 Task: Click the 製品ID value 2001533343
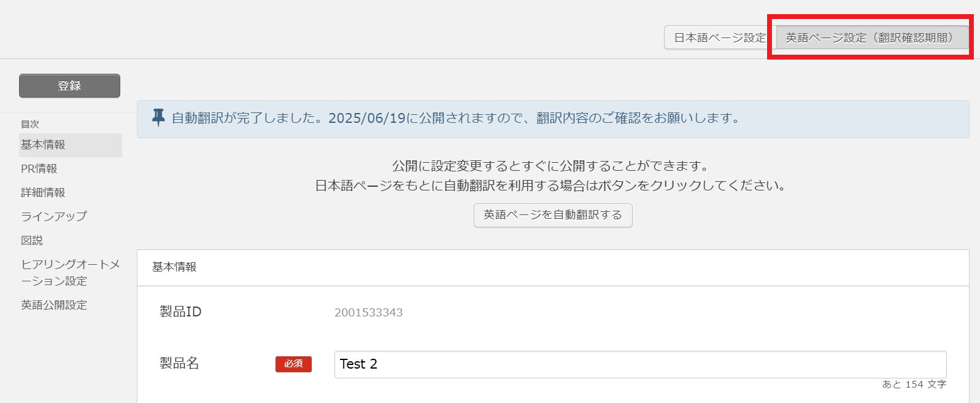click(368, 313)
